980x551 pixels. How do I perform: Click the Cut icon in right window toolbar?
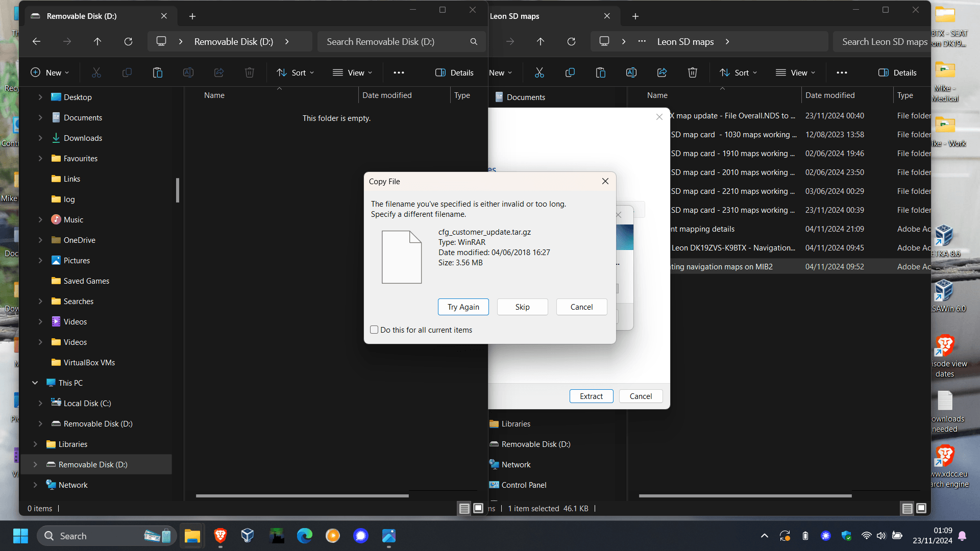(x=540, y=72)
